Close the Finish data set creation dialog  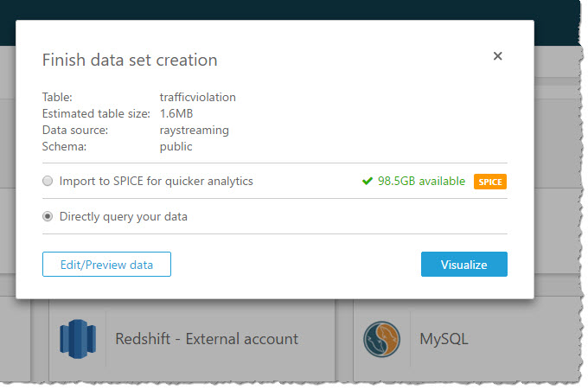coord(497,56)
